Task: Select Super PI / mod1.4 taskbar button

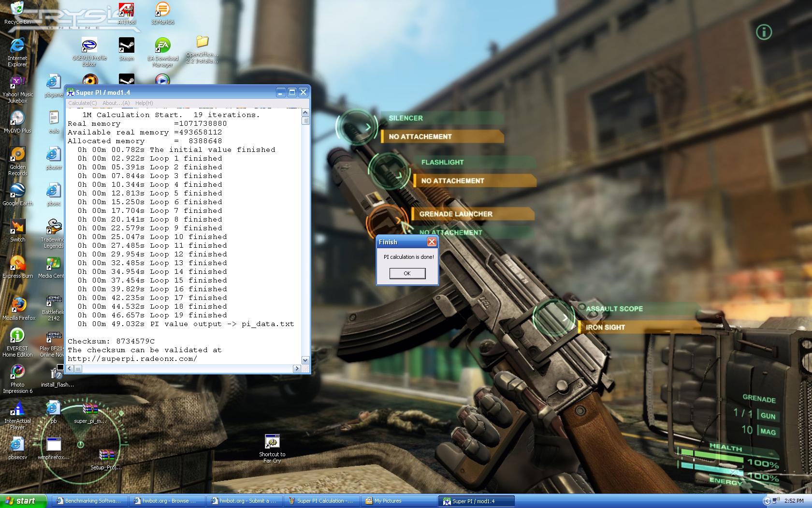Action: click(476, 501)
